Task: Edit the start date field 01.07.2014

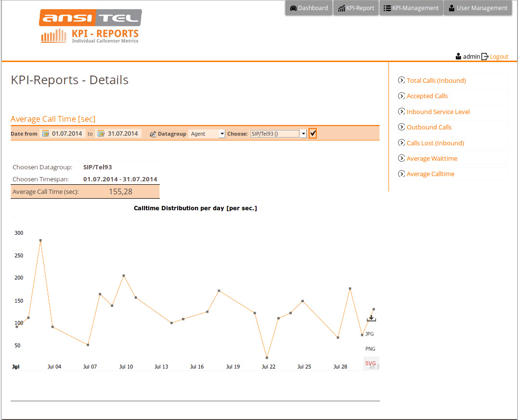Action: tap(67, 133)
